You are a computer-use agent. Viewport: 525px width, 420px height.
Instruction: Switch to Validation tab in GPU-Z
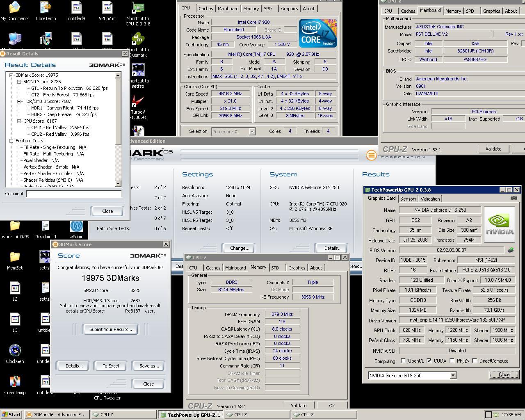tap(430, 199)
